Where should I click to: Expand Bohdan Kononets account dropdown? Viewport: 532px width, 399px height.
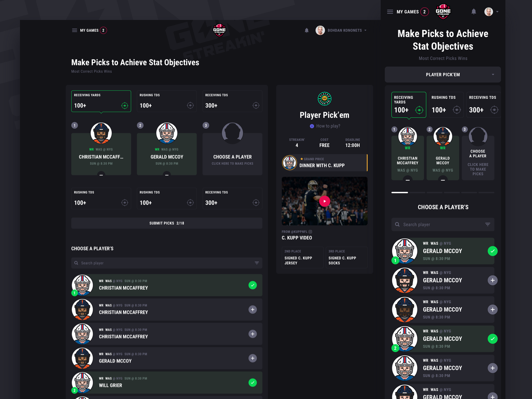(365, 30)
